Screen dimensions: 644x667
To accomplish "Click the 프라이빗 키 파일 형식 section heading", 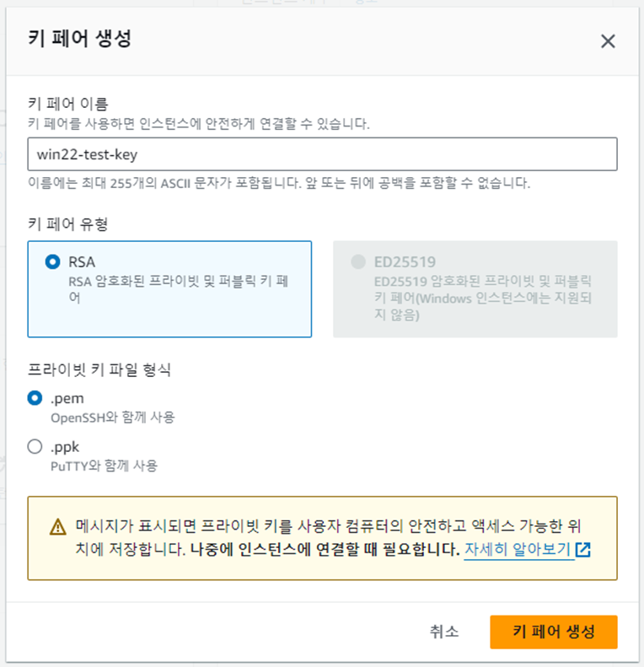I will pyautogui.click(x=99, y=369).
